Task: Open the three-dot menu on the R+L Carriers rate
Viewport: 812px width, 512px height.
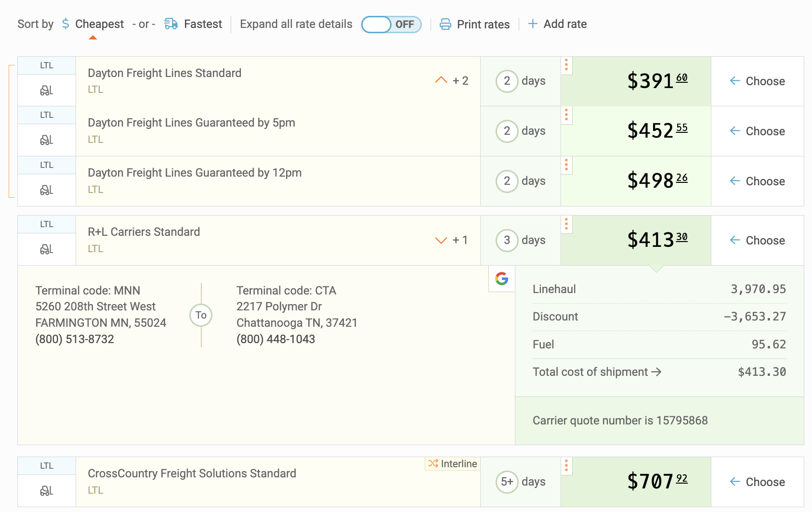Action: [566, 224]
